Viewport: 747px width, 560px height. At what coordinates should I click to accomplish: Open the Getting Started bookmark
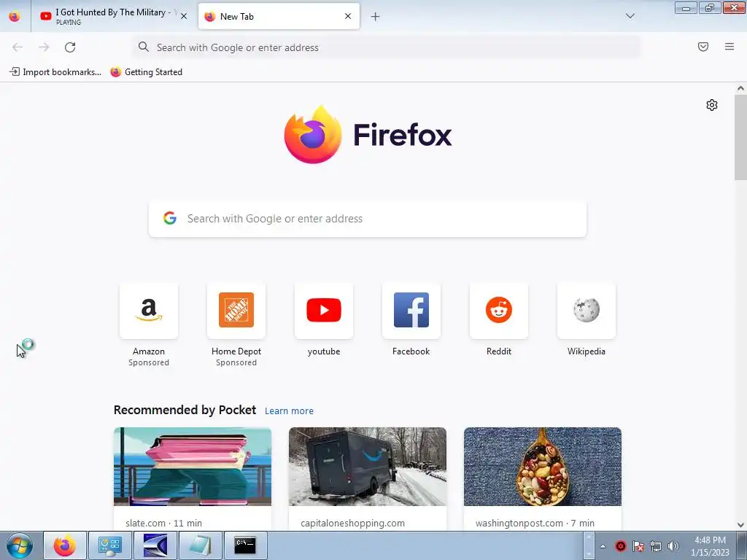coord(146,72)
